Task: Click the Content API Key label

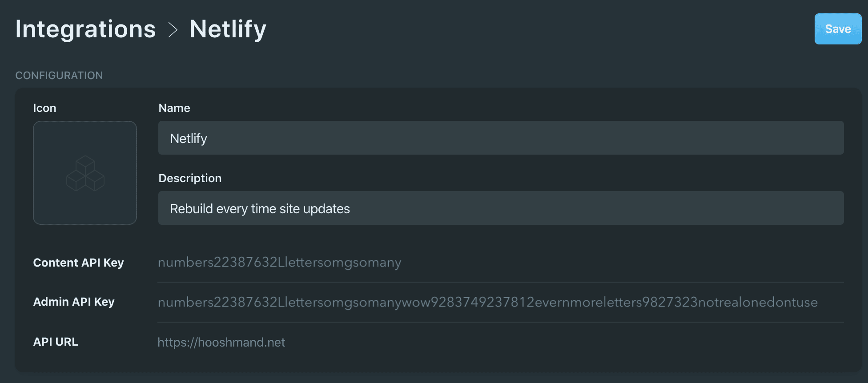Action: (x=79, y=263)
